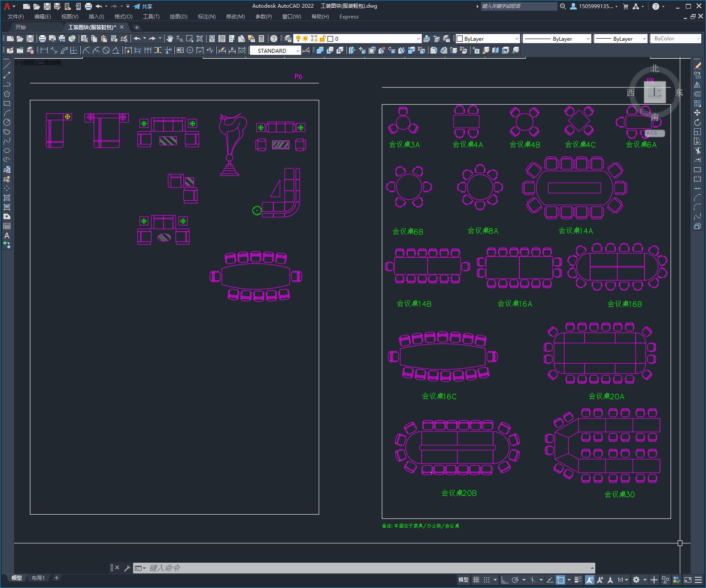Switch to the 布局1 layout tab
Screen dimensions: 706x588
click(38, 578)
